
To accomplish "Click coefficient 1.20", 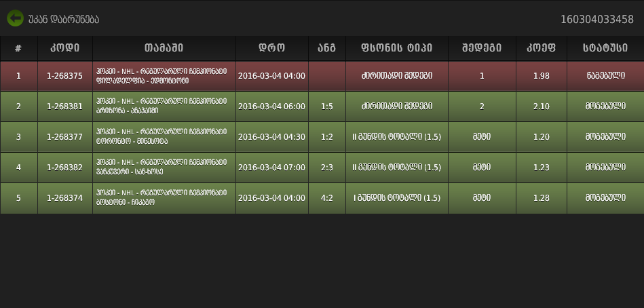I will click(x=542, y=137).
